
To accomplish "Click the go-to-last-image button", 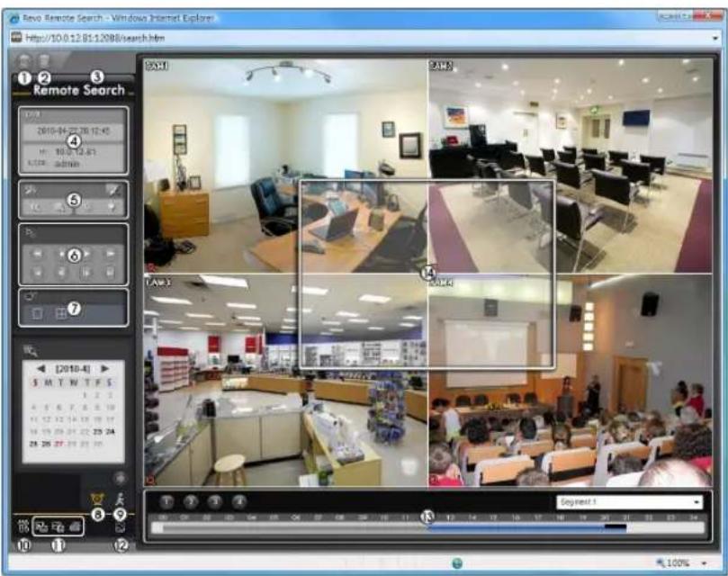I will (111, 272).
